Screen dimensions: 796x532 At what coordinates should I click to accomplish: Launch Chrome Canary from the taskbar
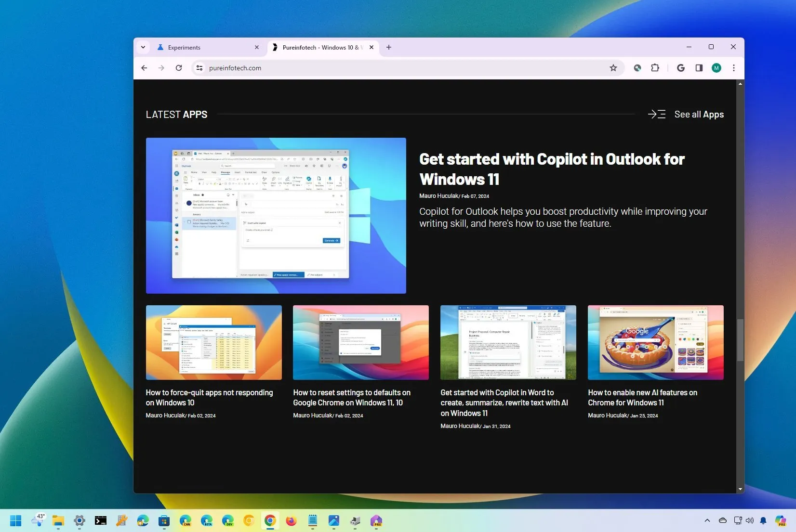click(249, 520)
